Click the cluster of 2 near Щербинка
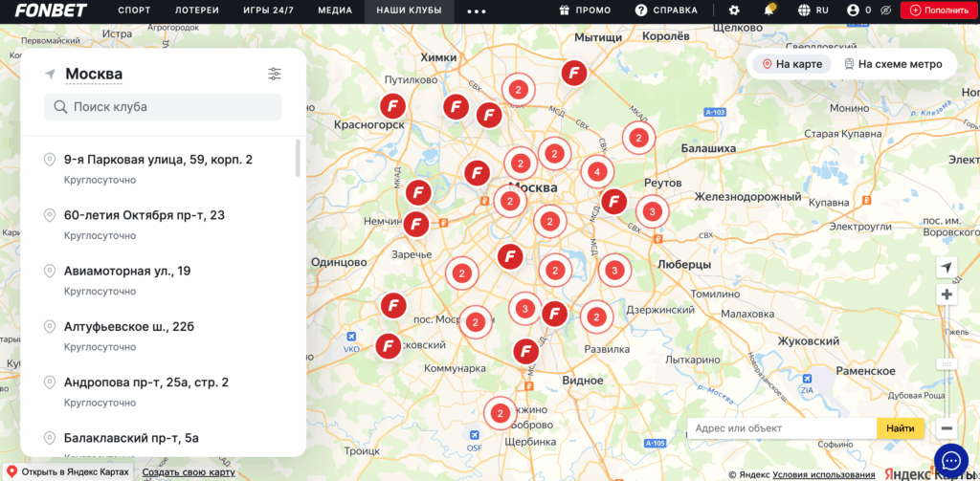980x481 pixels. tap(500, 413)
